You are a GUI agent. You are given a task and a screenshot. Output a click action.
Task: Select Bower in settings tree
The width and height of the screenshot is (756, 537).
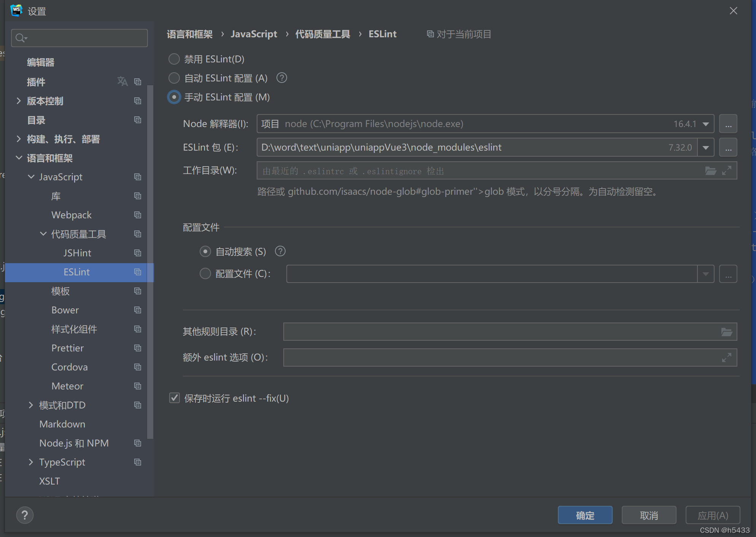point(65,310)
